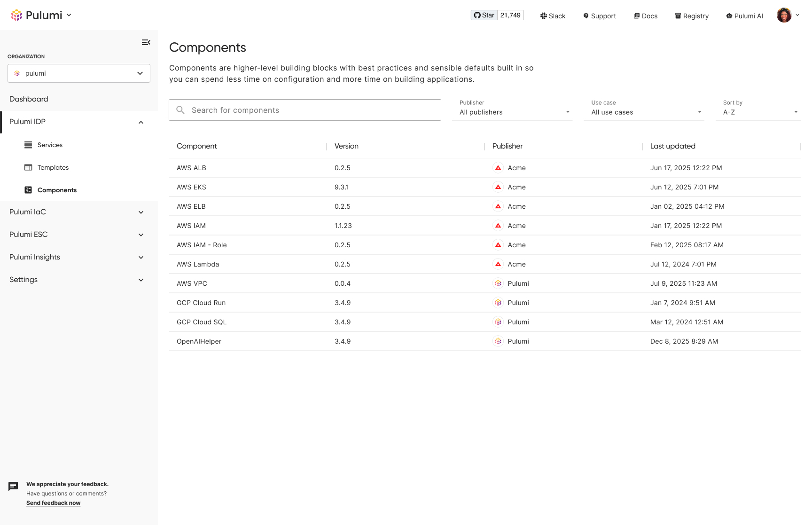Click the Component column header
Viewport: 812px width, 526px height.
(x=197, y=146)
